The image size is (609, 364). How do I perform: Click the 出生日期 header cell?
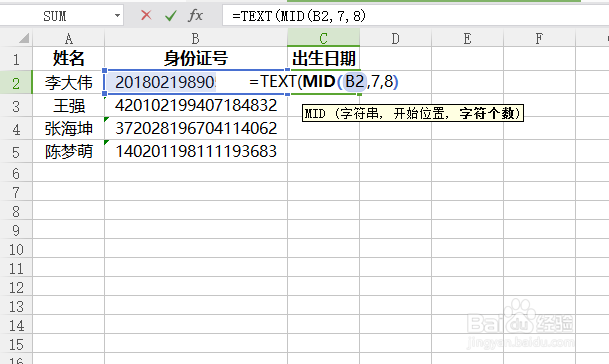(324, 59)
